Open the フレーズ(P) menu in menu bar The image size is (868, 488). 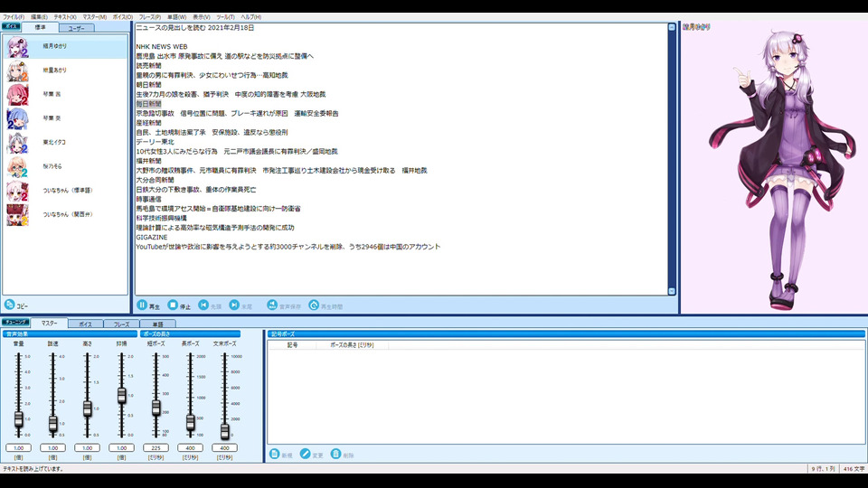click(150, 17)
